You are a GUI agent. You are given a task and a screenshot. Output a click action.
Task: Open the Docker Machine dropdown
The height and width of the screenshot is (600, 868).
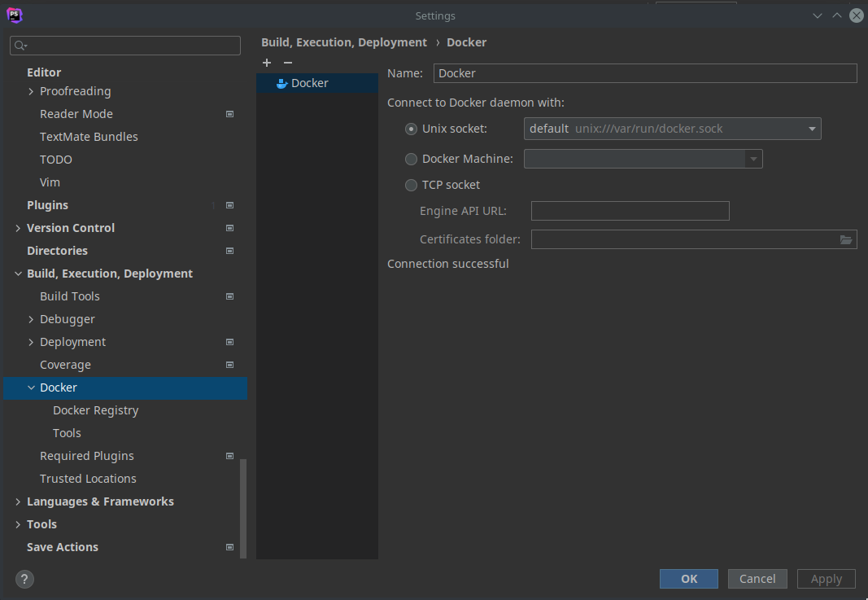pos(643,159)
